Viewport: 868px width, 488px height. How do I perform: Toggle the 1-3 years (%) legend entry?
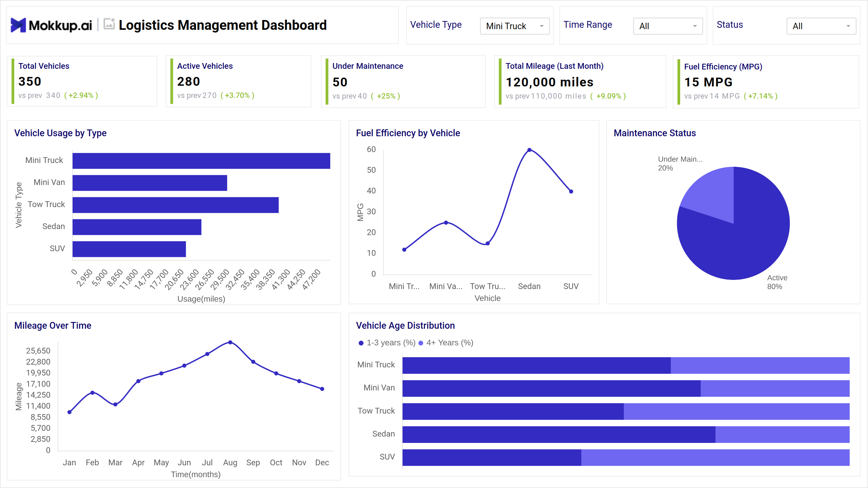[x=387, y=343]
